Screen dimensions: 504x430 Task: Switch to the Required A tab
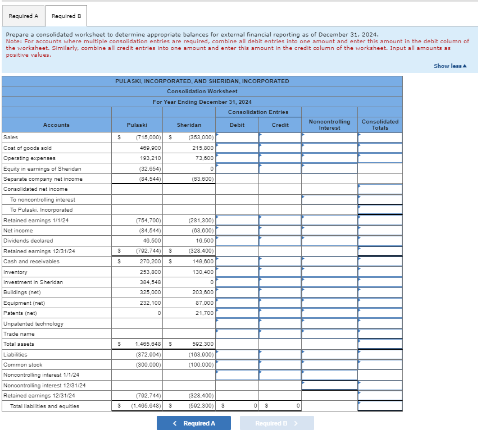pos(23,16)
